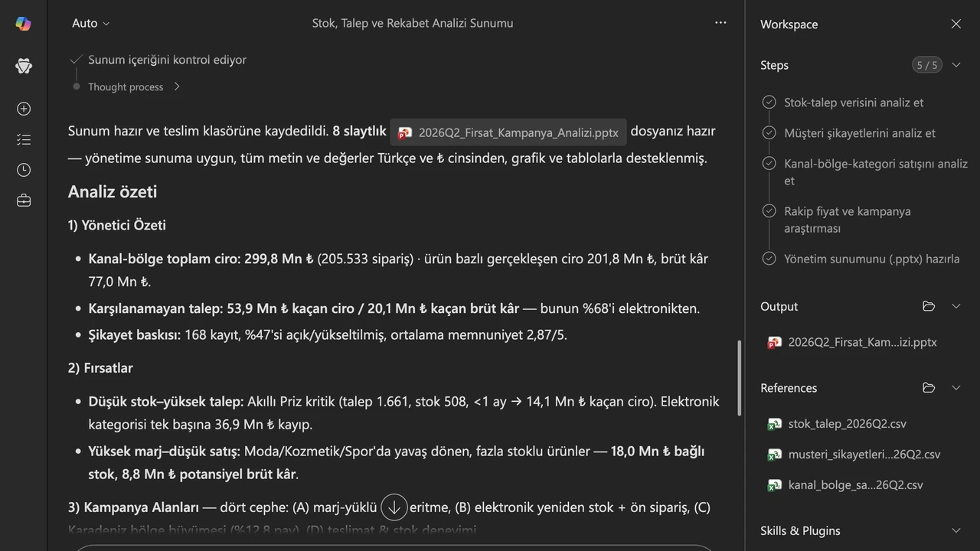
Task: Open the Auto model dropdown
Action: tap(90, 23)
